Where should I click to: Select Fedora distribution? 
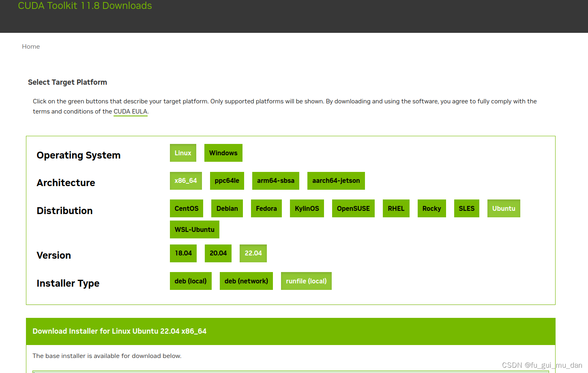click(266, 208)
